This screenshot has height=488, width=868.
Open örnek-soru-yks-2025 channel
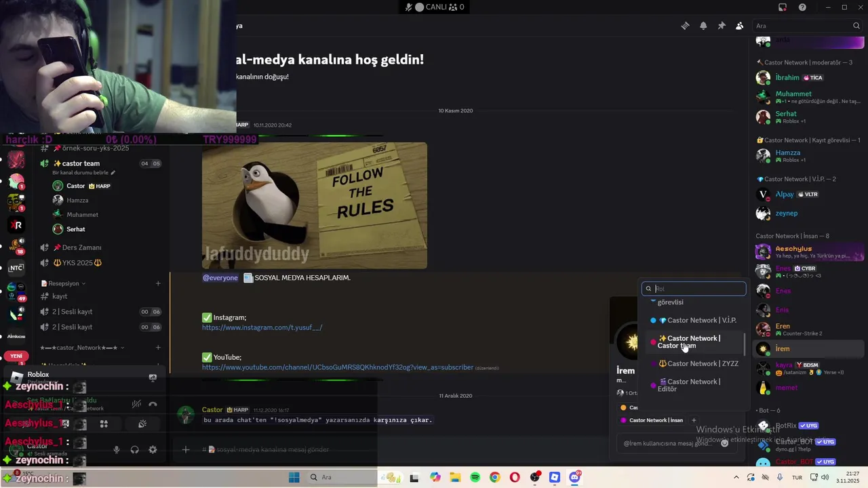[100, 148]
